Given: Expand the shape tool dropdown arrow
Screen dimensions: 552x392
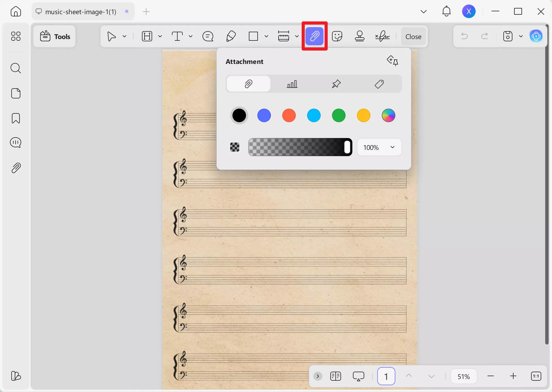Looking at the screenshot, I should [x=266, y=36].
